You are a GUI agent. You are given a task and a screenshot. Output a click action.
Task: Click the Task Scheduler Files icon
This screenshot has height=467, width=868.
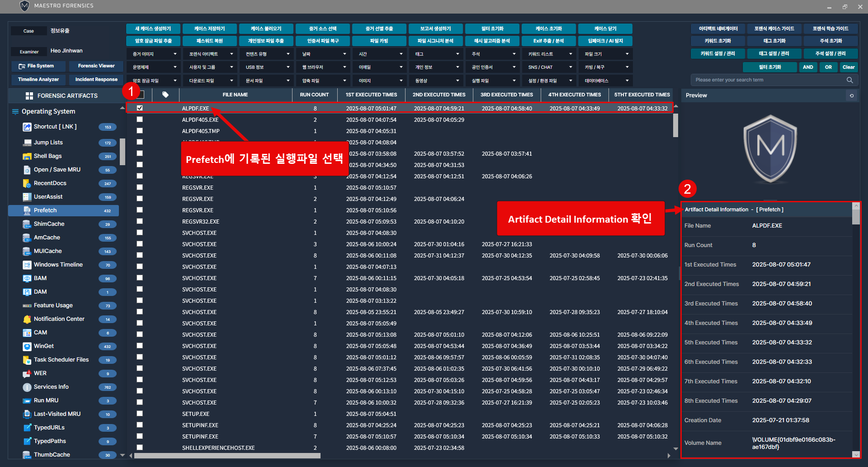tap(27, 360)
